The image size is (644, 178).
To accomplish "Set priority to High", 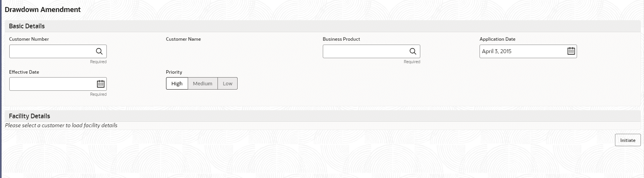I will point(177,83).
